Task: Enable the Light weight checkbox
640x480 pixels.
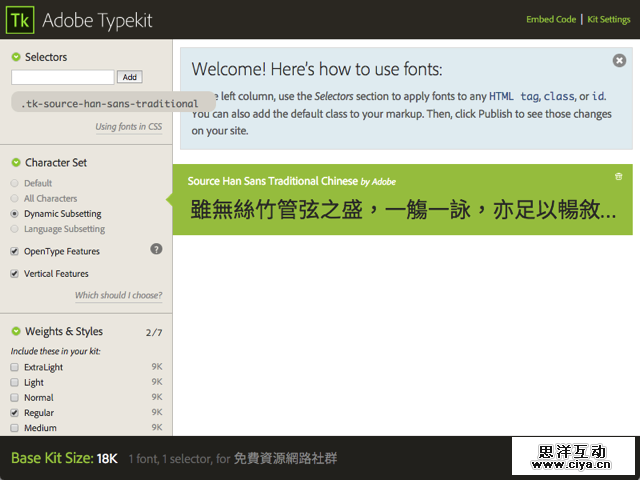Action: (x=14, y=383)
